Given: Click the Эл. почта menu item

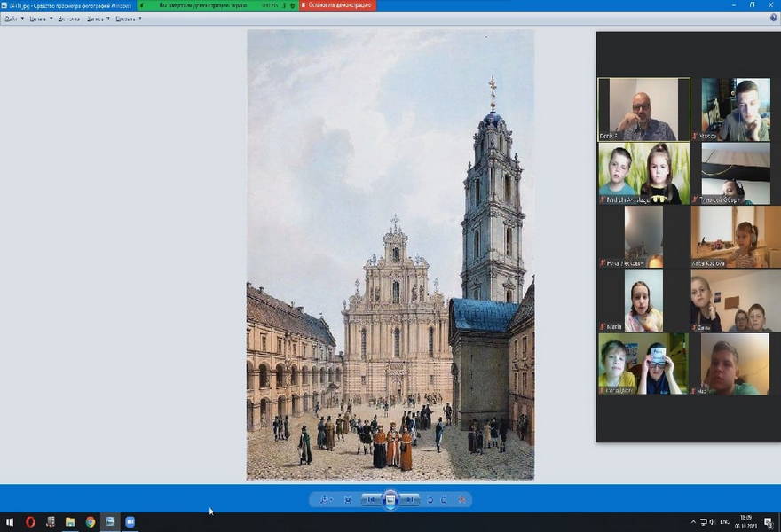Looking at the screenshot, I should (x=68, y=19).
